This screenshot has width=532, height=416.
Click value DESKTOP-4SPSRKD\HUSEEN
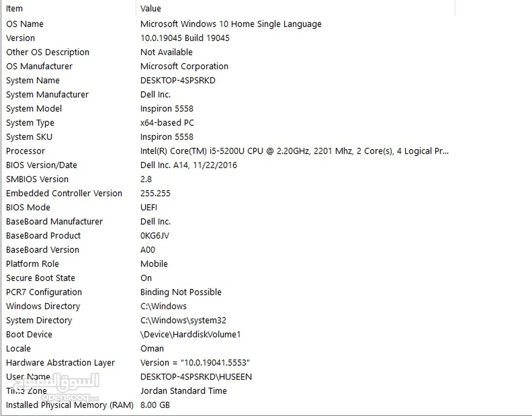[196, 377]
